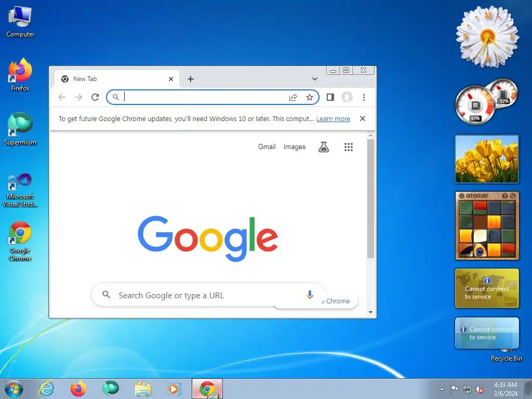
Task: Click the picture puzzle gadget board
Action: click(x=487, y=230)
